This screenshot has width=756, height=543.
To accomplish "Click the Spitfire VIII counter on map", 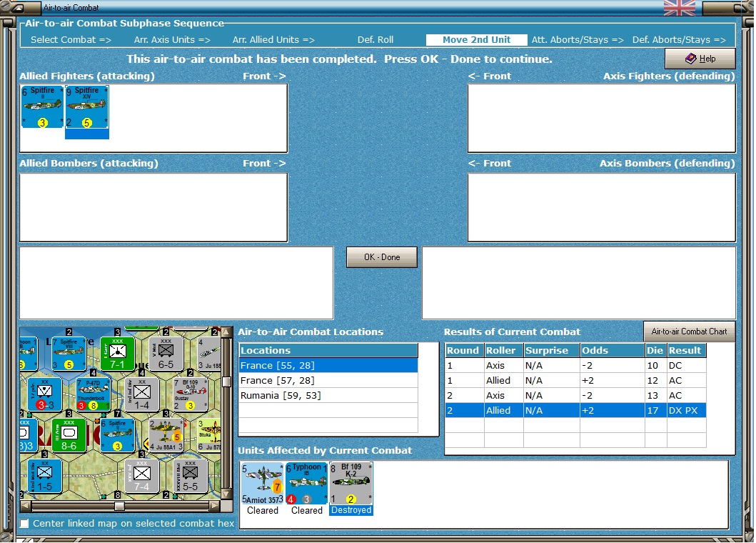I will 69,354.
